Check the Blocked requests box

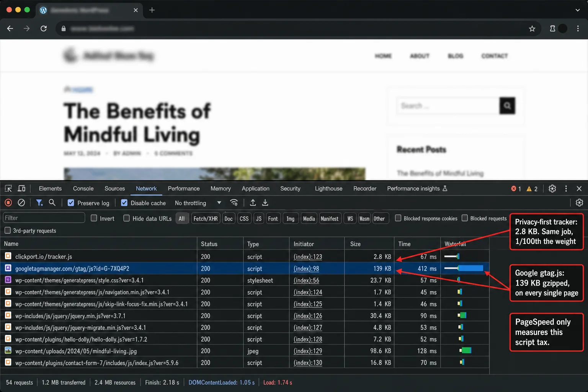465,218
